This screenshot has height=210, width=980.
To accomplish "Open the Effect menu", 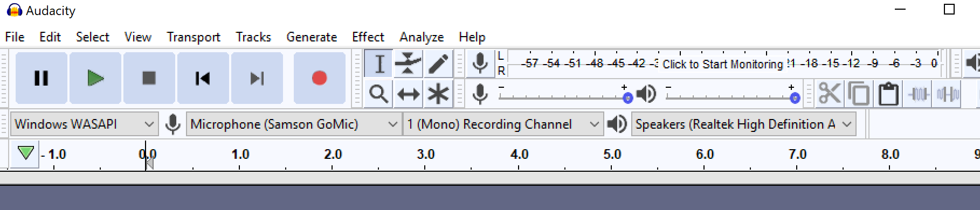I will pos(368,37).
